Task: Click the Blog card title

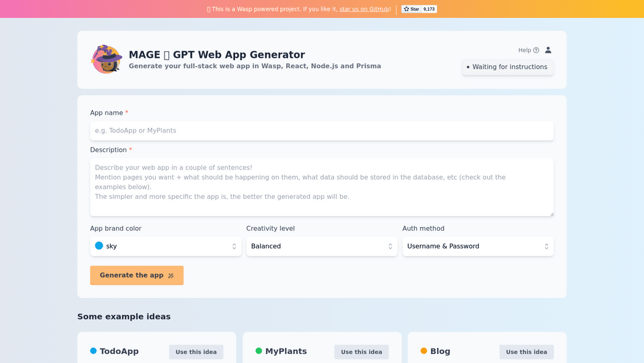Action: 440,351
